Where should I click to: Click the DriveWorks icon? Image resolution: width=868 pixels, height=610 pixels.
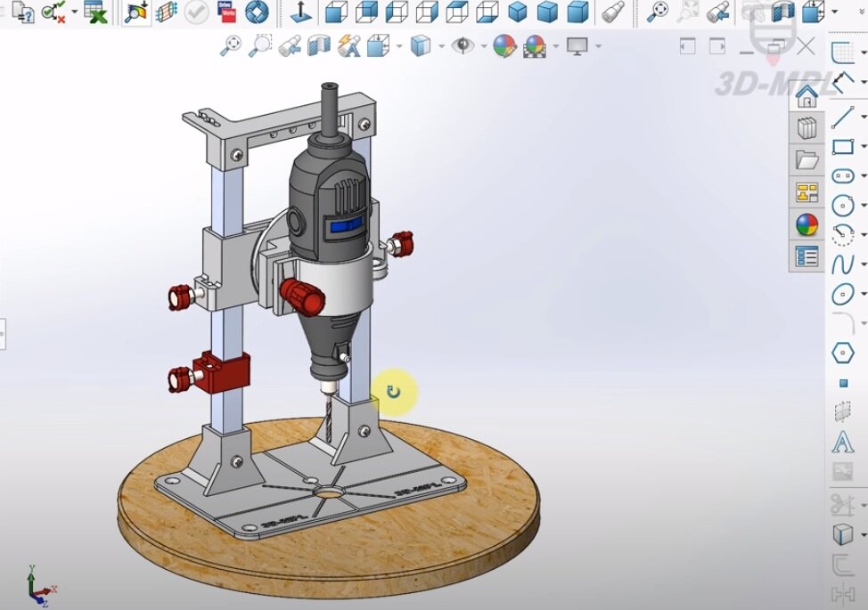(226, 12)
